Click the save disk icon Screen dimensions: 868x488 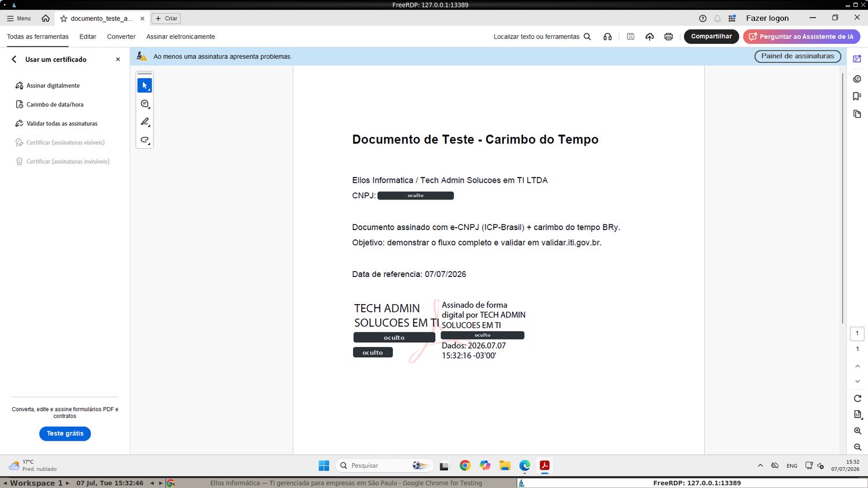tap(631, 36)
